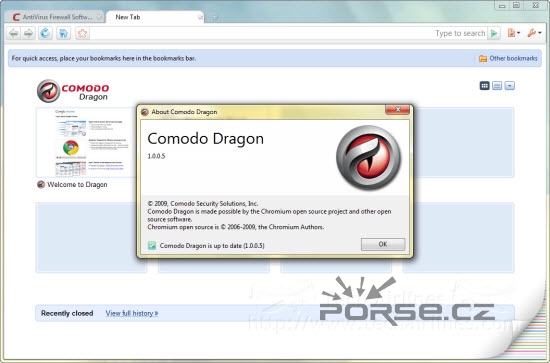Go back with the left arrow button

point(14,33)
